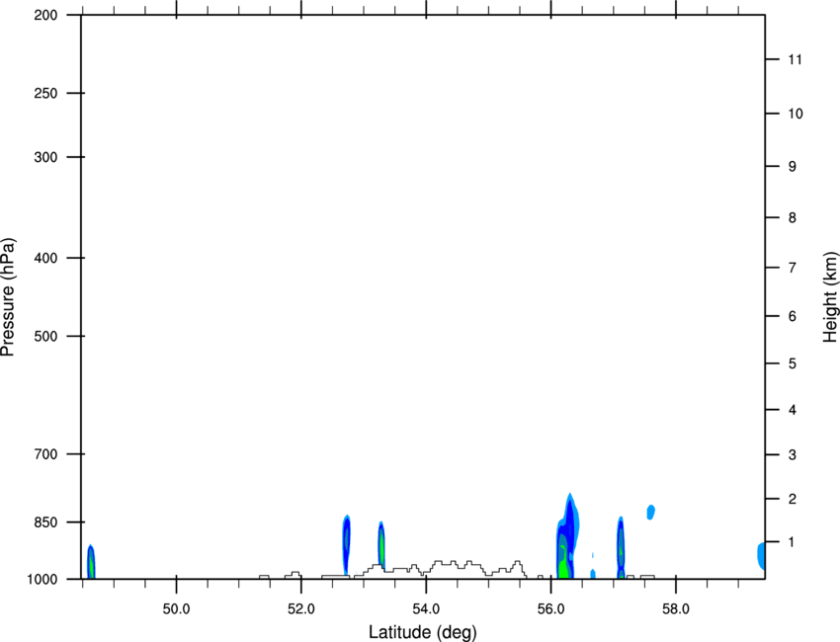
Task: Click the 9 km height label
Action: click(793, 167)
